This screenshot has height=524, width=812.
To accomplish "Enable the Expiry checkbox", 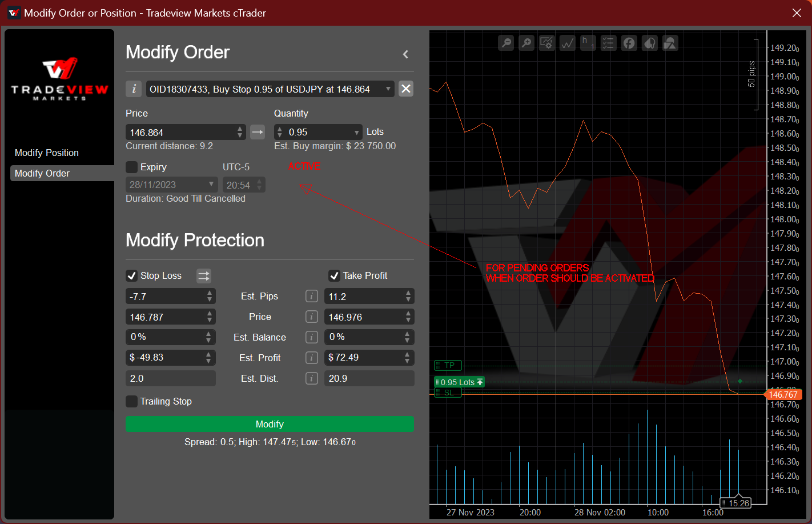I will [x=132, y=167].
